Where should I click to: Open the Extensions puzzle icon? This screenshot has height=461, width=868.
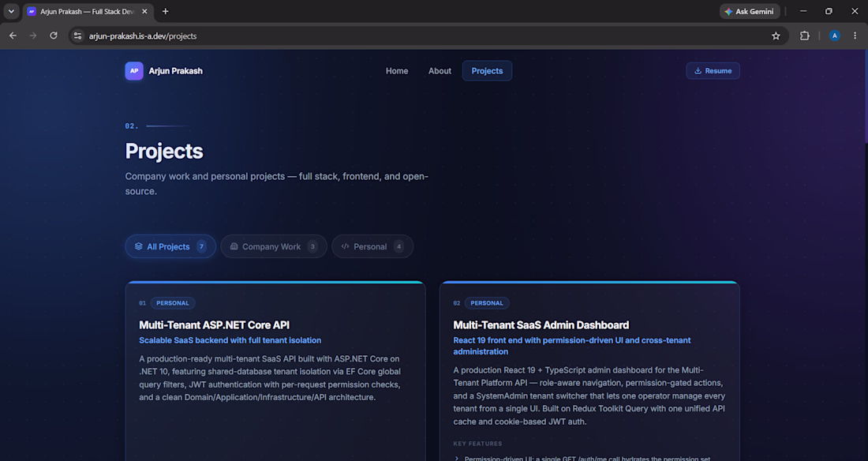[804, 36]
